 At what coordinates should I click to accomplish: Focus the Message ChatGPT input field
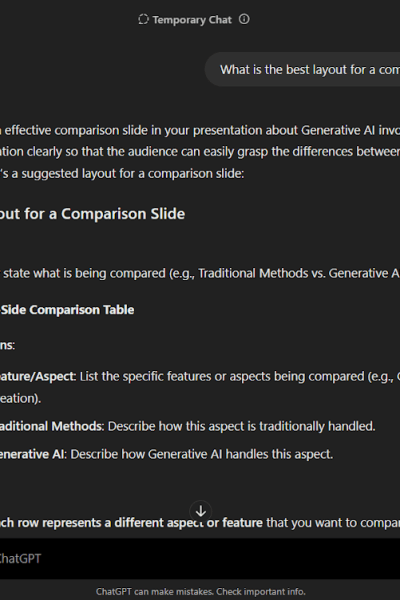click(200, 559)
